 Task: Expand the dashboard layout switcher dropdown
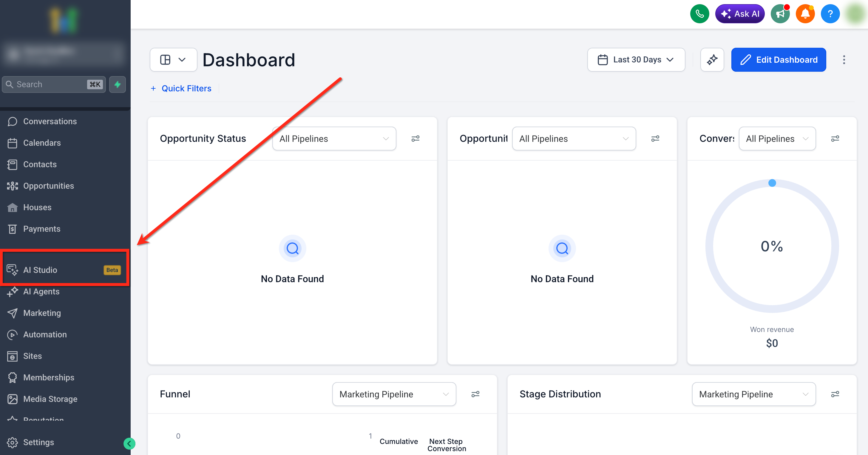pos(173,60)
